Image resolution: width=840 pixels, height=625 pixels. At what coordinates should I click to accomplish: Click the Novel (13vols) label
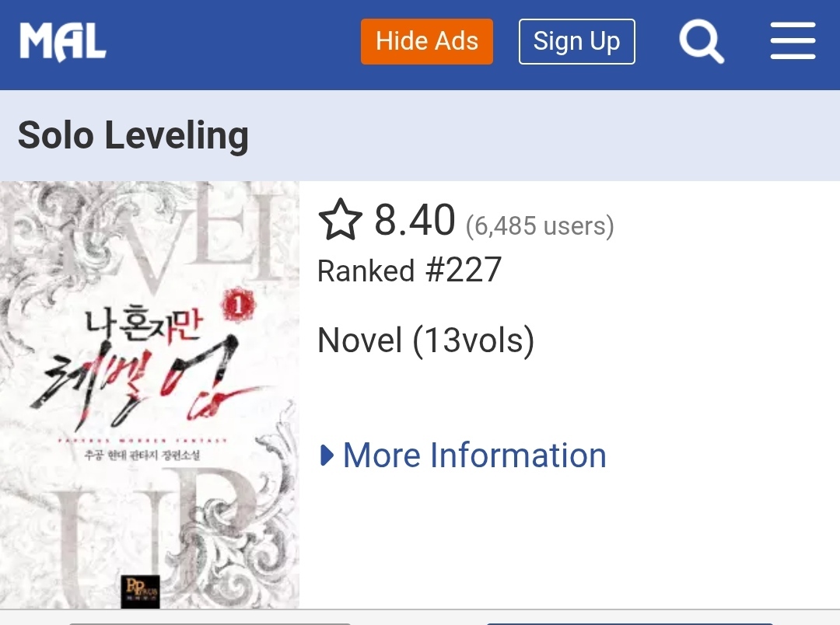pyautogui.click(x=426, y=340)
